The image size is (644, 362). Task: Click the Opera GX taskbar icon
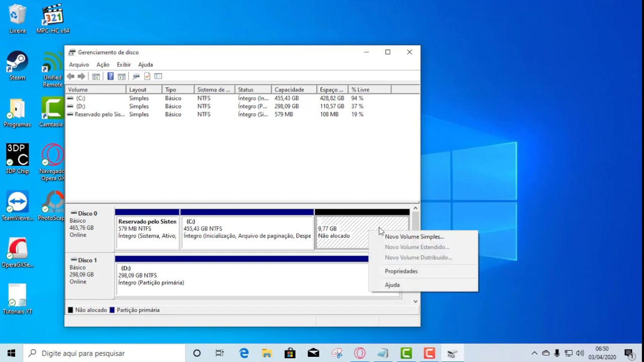click(360, 353)
